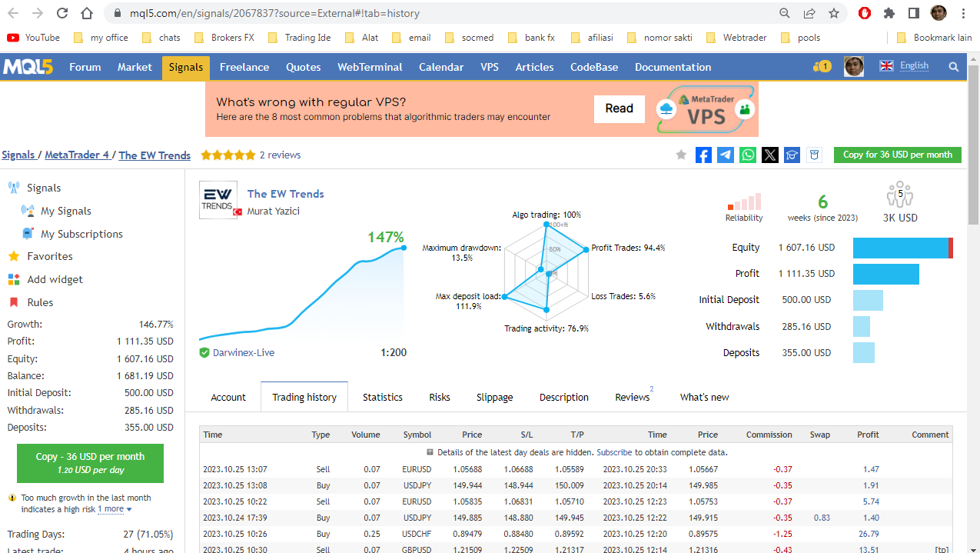Image resolution: width=980 pixels, height=553 pixels.
Task: Click the 'Copy - 36 USD per month' sidebar button
Action: (x=90, y=462)
